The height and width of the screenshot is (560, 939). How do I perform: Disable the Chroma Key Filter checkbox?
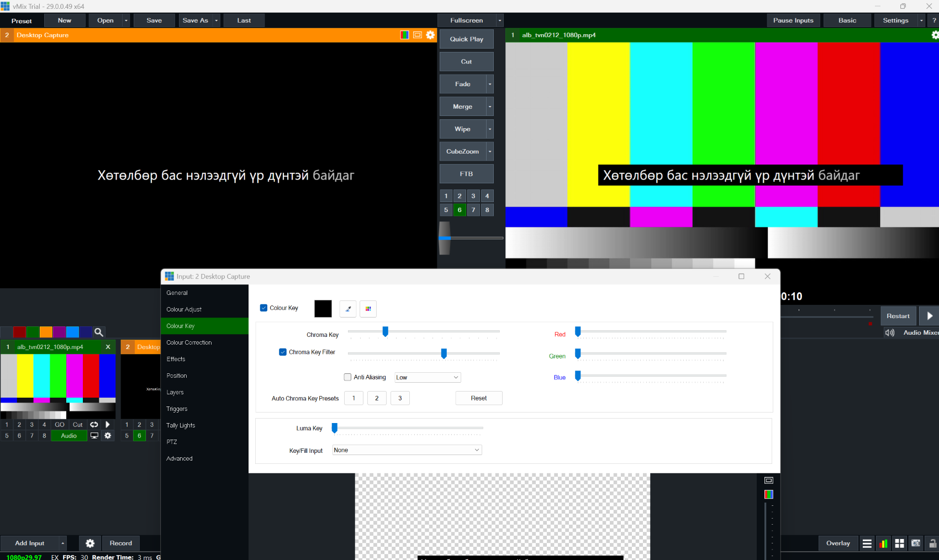point(283,352)
